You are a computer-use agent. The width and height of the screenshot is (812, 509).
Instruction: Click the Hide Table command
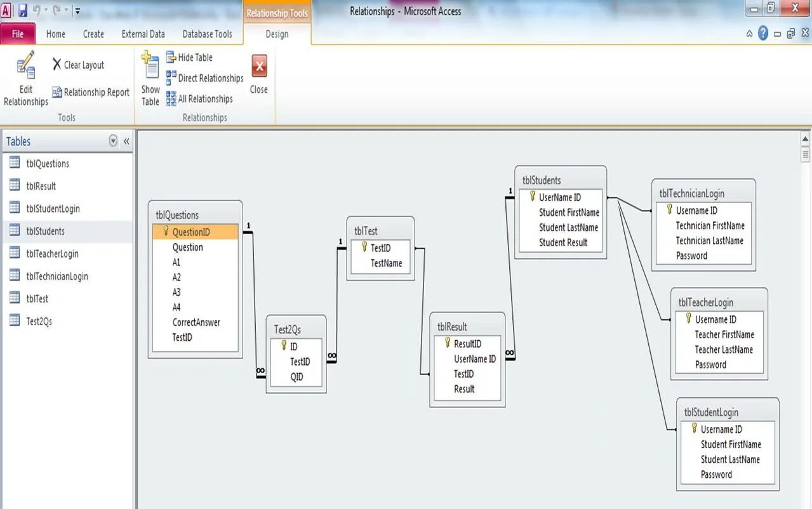pos(189,57)
